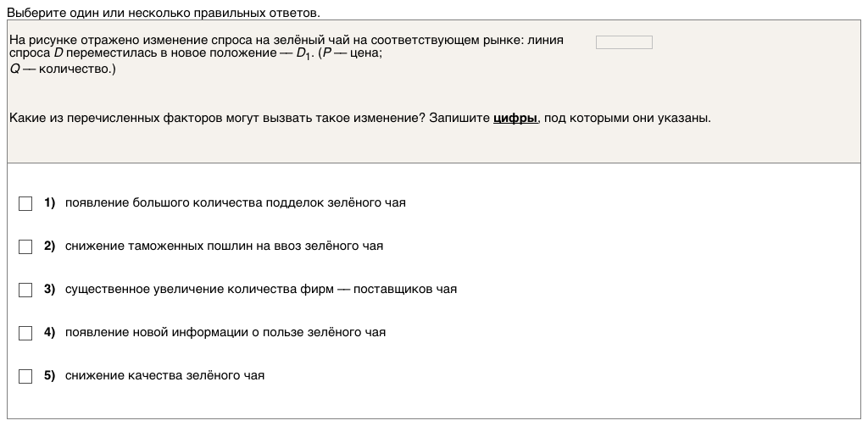Click the heading "Выберите один или несколько"
Screen dimensions: 868x426
(x=164, y=14)
